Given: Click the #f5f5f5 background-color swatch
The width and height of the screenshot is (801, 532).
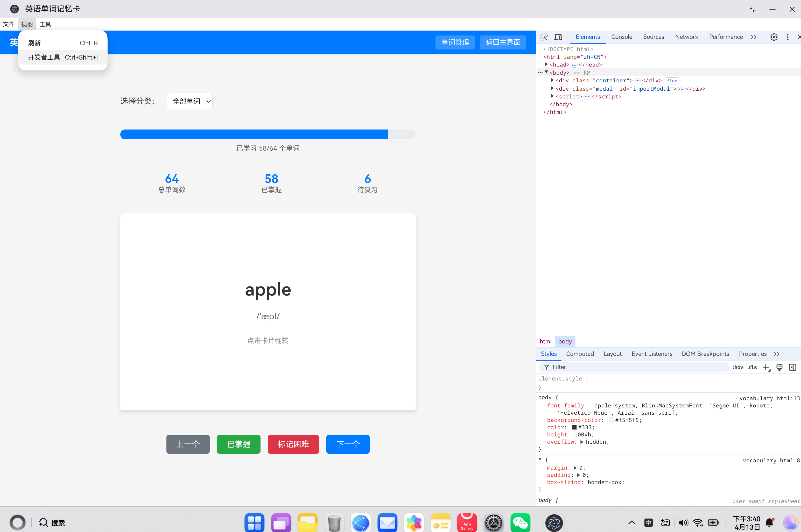Looking at the screenshot, I should point(611,420).
